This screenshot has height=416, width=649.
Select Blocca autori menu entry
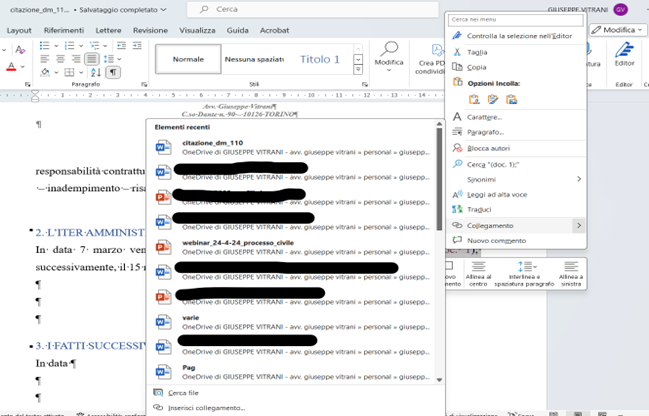[x=517, y=148]
